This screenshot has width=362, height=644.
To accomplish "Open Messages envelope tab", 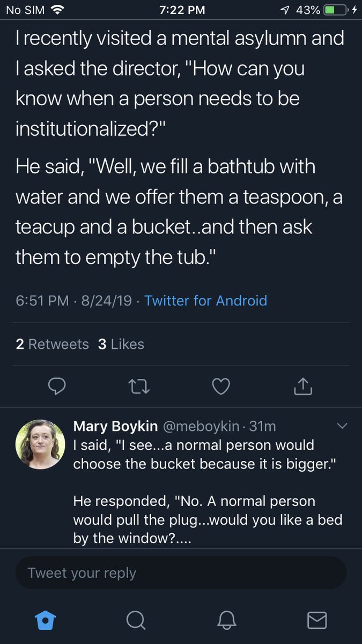I will (317, 620).
